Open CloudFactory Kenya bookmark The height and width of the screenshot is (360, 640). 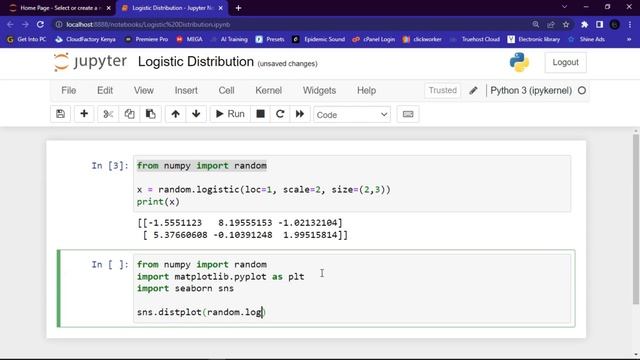(x=86, y=39)
